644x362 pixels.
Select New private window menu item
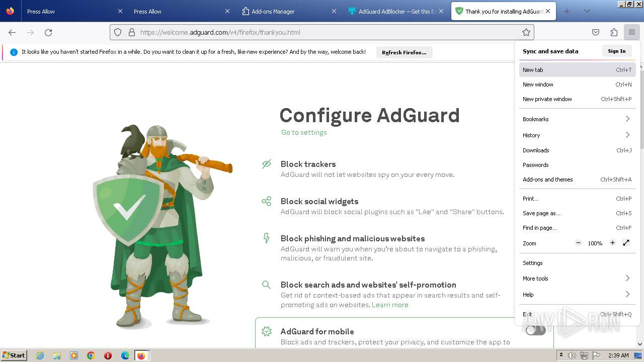[x=577, y=99]
